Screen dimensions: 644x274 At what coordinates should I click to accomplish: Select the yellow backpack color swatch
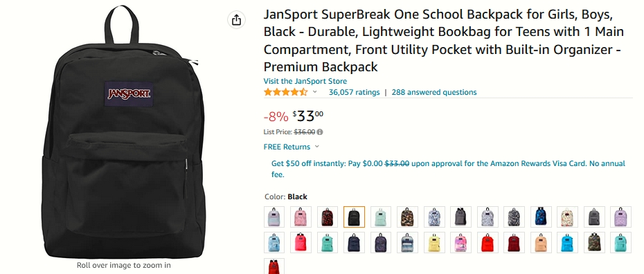434,242
